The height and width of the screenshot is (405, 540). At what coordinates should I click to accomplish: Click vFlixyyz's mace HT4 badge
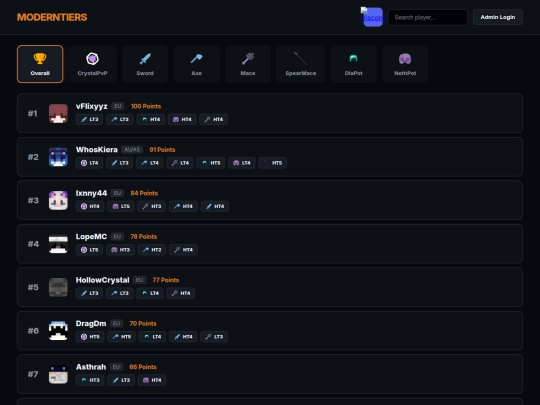click(214, 120)
